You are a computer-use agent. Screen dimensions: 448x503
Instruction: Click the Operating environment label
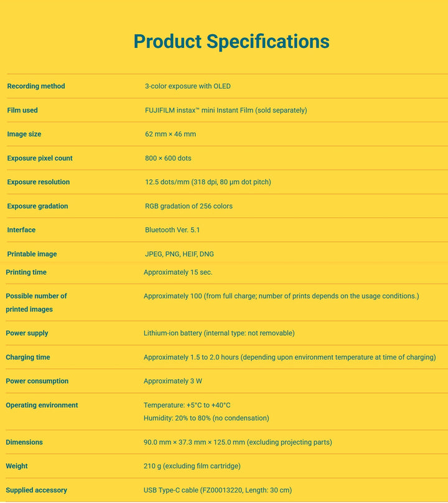[42, 405]
